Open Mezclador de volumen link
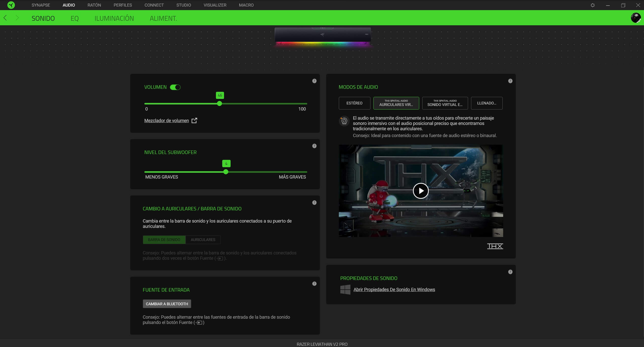 coord(166,121)
